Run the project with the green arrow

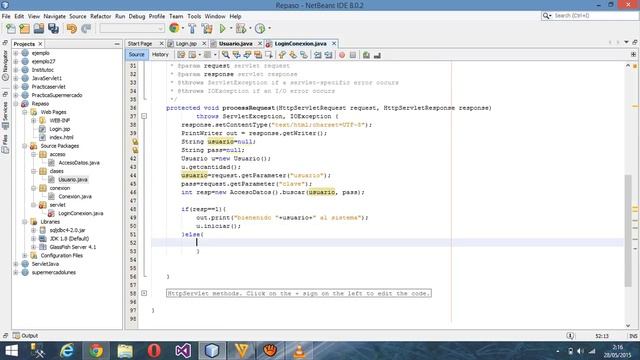click(x=222, y=28)
